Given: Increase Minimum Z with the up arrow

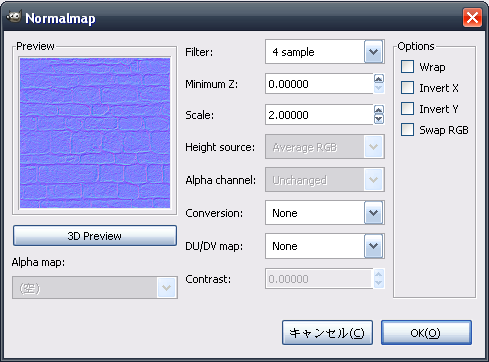Looking at the screenshot, I should pyautogui.click(x=379, y=79).
